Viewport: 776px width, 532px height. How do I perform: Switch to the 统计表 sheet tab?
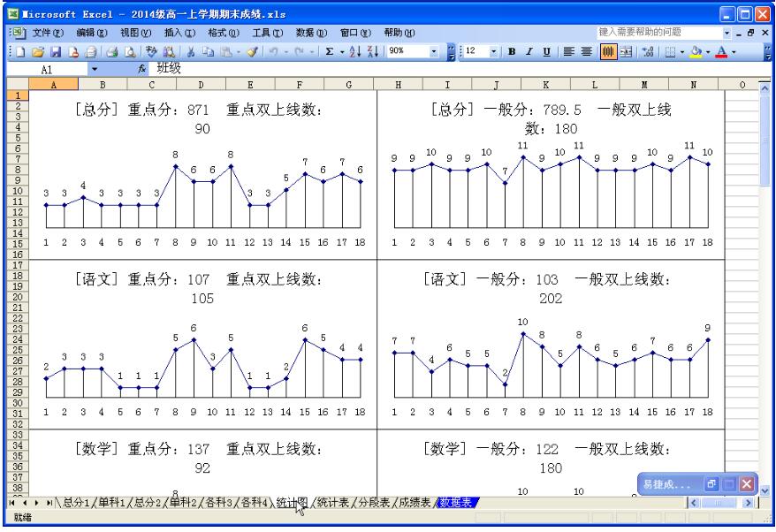[x=332, y=503]
